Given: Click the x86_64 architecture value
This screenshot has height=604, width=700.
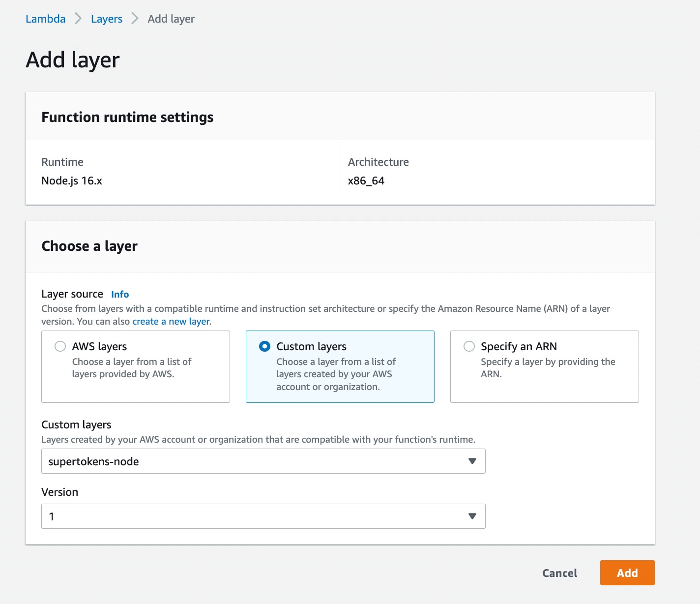Looking at the screenshot, I should pos(366,181).
